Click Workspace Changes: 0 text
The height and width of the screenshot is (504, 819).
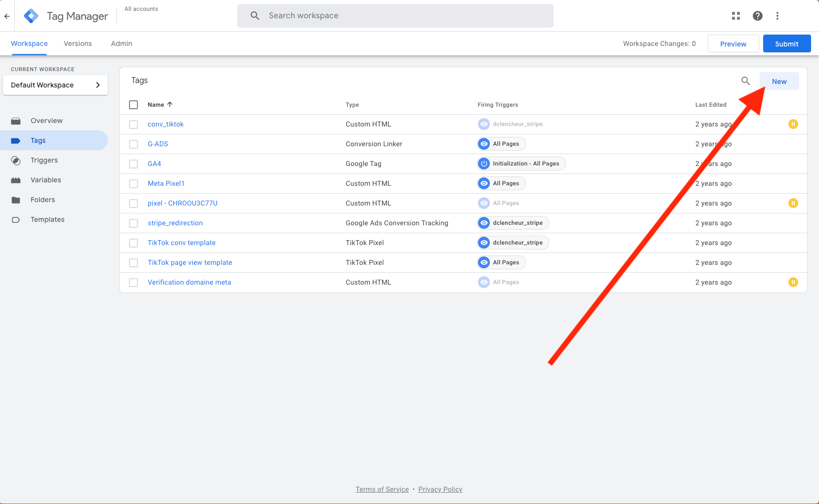tap(659, 43)
